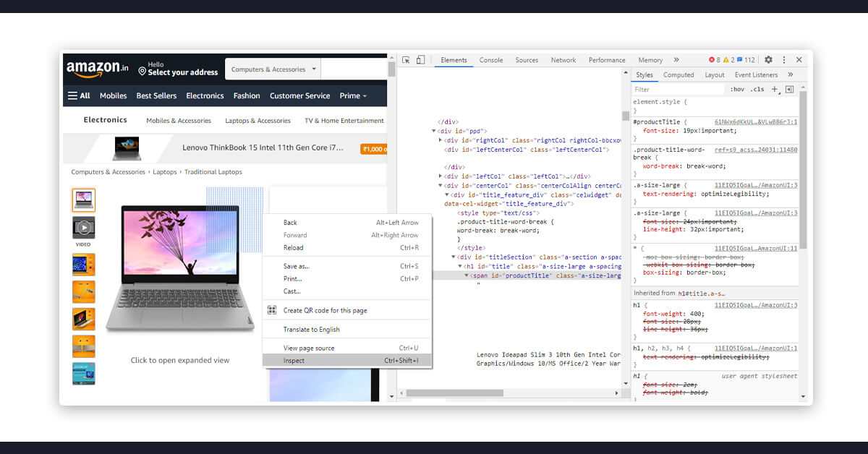Toggle :hov element state panel
The height and width of the screenshot is (454, 868).
(x=737, y=90)
